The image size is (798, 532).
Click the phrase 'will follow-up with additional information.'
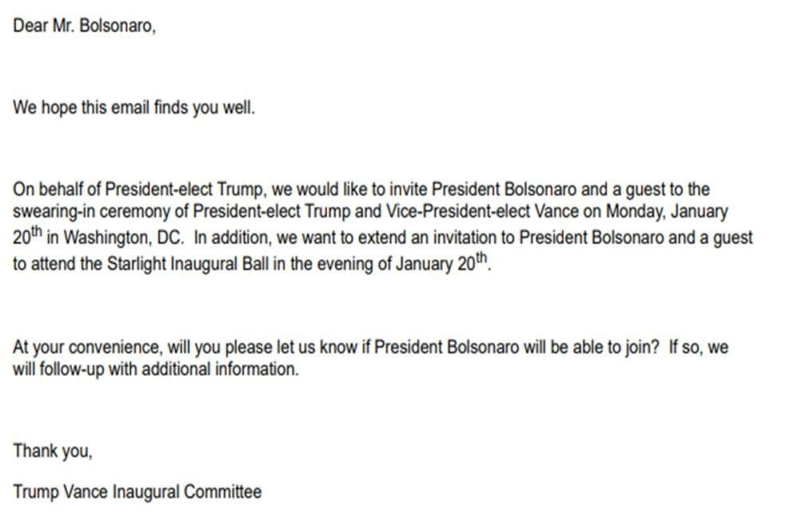click(156, 369)
